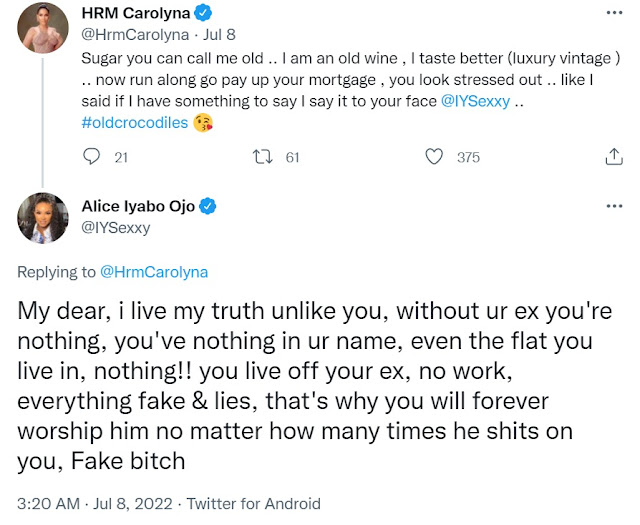The height and width of the screenshot is (525, 640).
Task: Reply to HRM Carolyna's tweet
Action: coord(93,157)
